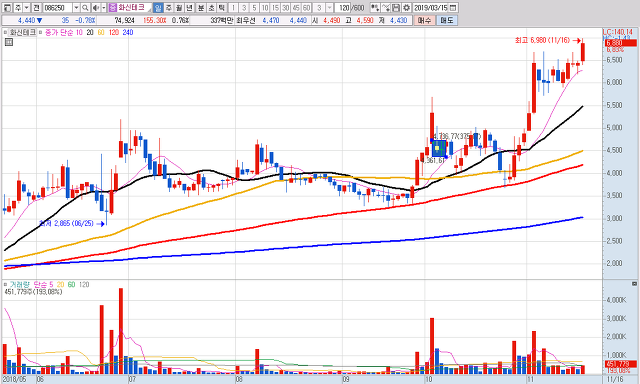
Task: Click the 451,779주(193.08%) volume readout
Action: (x=33, y=292)
